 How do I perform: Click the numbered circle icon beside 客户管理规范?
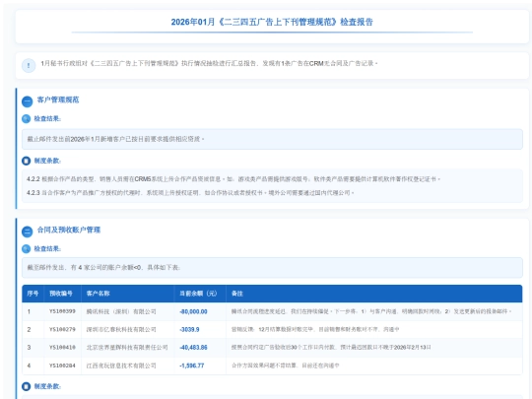[x=28, y=101]
